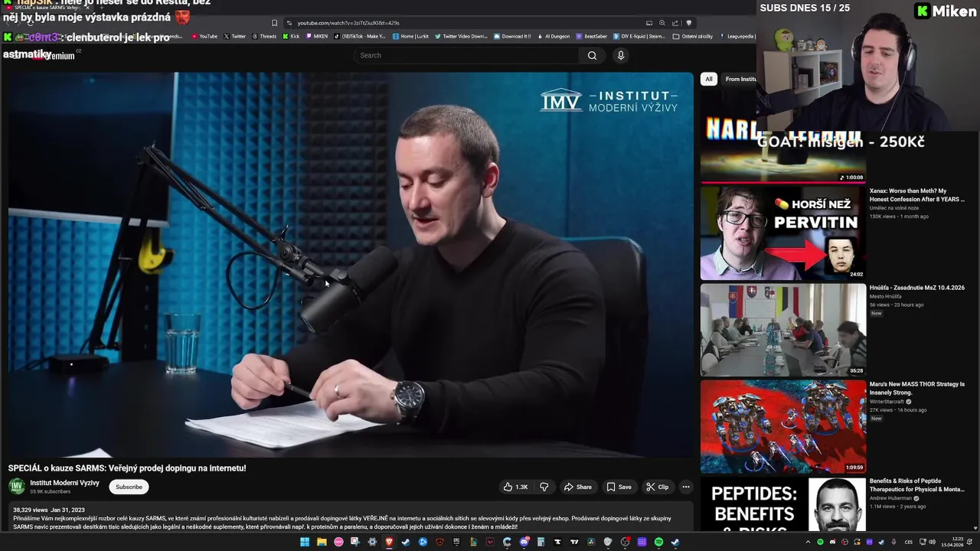Open the Calculator taskbar icon

[541, 542]
